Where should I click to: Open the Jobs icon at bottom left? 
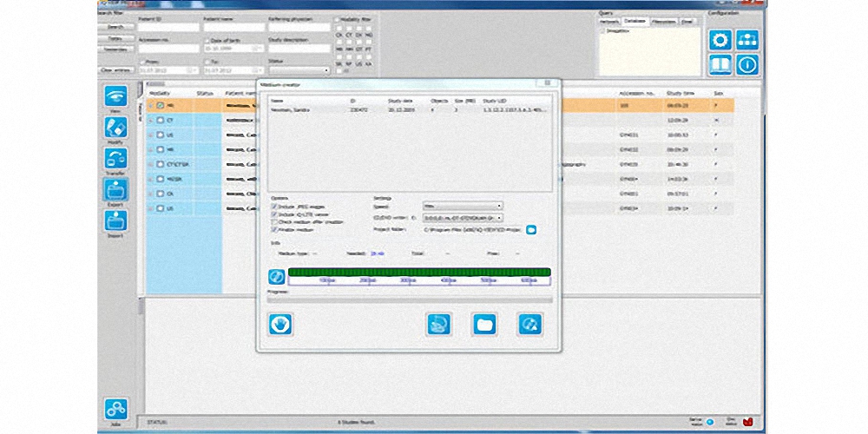tap(115, 408)
